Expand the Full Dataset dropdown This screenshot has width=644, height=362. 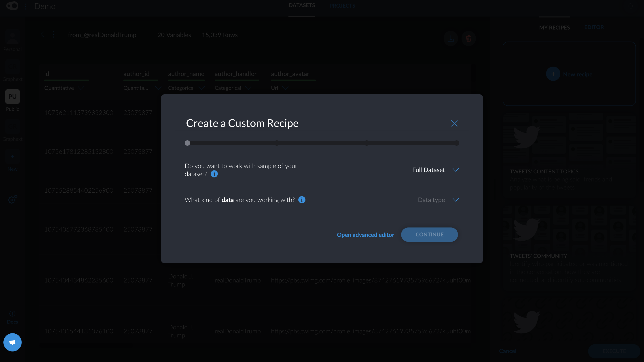click(x=435, y=170)
